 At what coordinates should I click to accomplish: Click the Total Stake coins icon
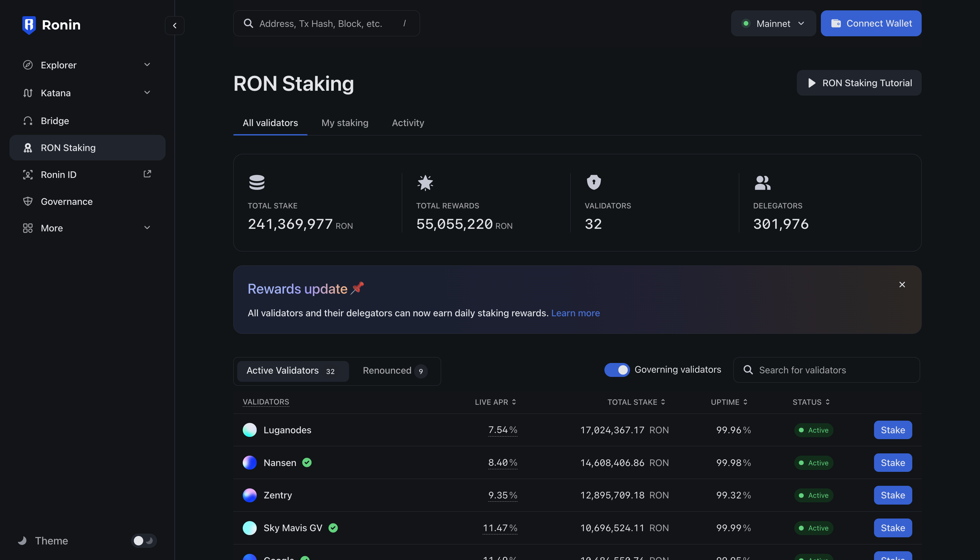[257, 182]
